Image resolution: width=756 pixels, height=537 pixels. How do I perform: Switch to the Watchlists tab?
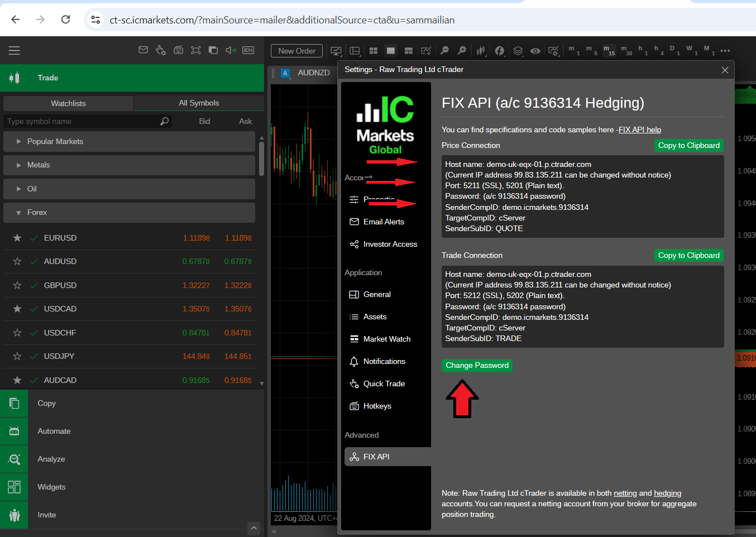(x=68, y=103)
